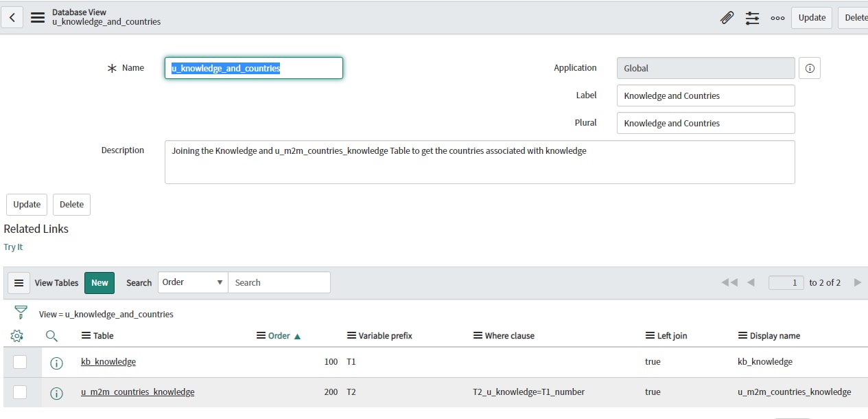Click the green New button

(x=99, y=282)
